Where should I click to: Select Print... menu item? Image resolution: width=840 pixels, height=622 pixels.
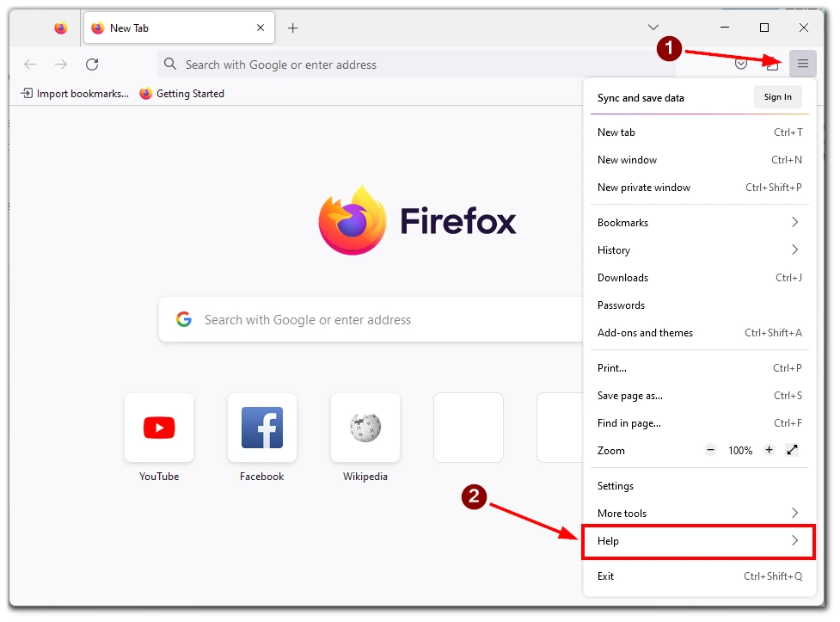[x=700, y=368]
